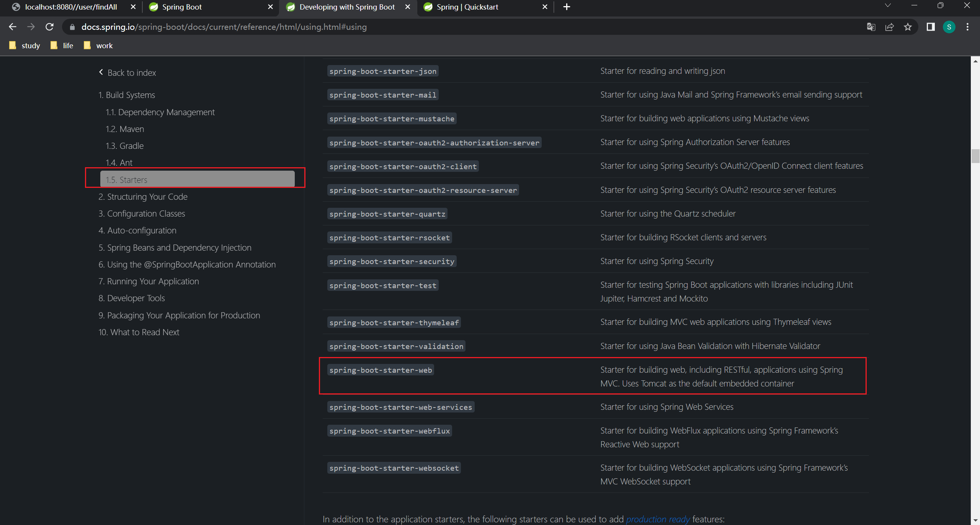The width and height of the screenshot is (980, 525).
Task: Click spring-boot-starter-quartz code text
Action: [x=387, y=214]
